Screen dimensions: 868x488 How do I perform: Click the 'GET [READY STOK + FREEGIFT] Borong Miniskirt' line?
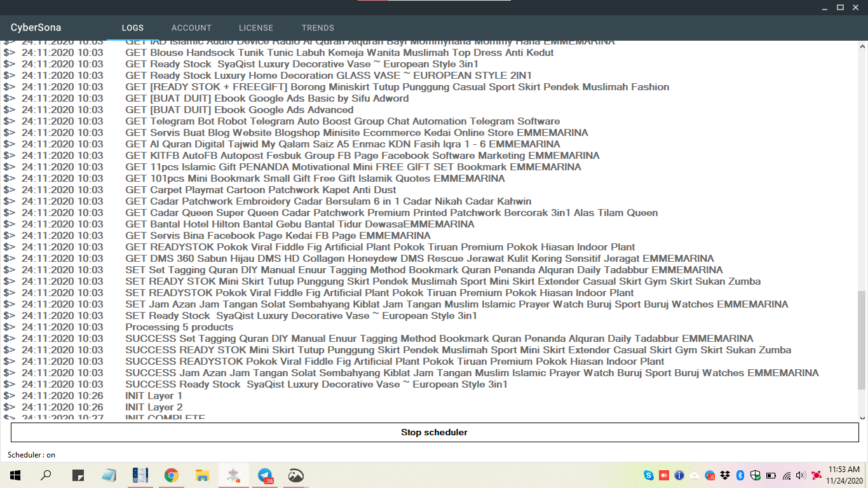click(x=397, y=87)
